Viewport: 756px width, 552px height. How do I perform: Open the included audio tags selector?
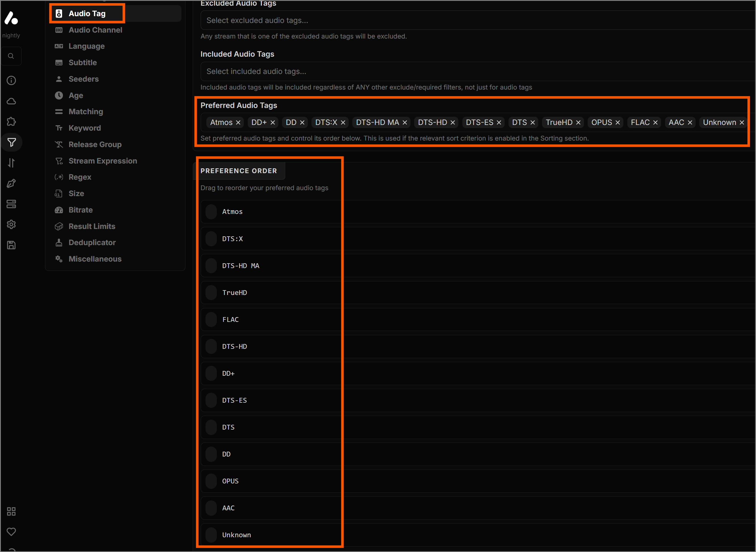click(478, 71)
